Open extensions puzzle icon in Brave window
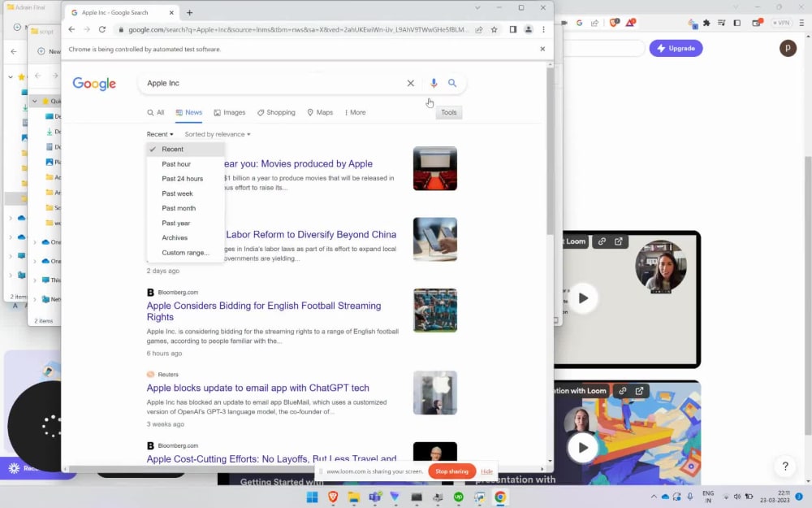 click(706, 23)
